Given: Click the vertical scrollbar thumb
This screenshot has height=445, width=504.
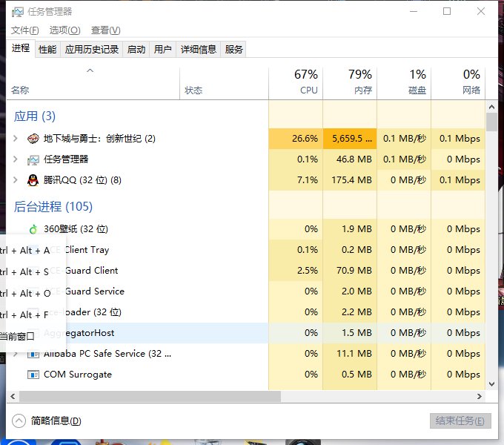Looking at the screenshot, I should pos(492,122).
